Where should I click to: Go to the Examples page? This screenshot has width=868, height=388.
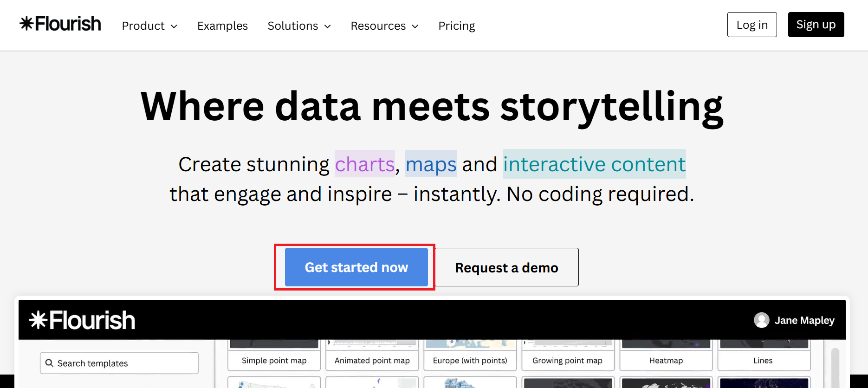point(222,26)
